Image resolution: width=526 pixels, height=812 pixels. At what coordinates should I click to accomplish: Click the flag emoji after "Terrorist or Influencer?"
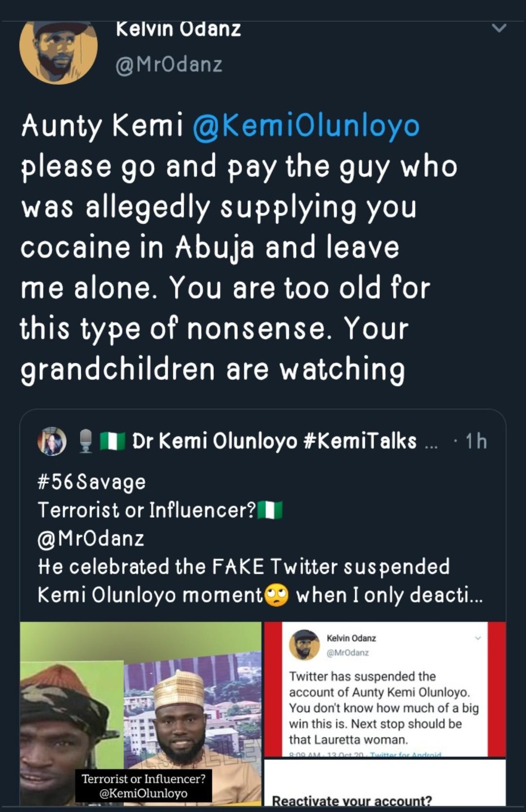pos(270,510)
